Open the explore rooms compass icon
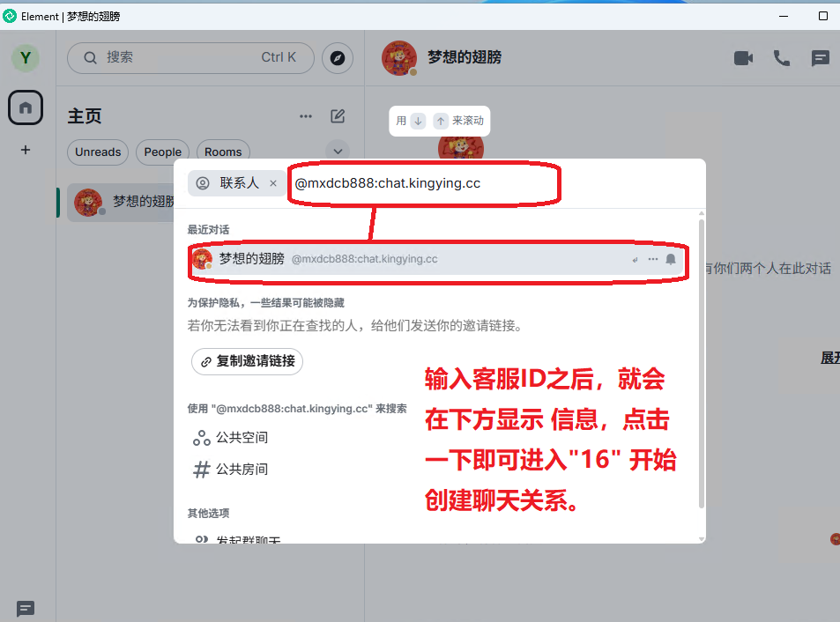This screenshot has width=840, height=622. pos(338,58)
